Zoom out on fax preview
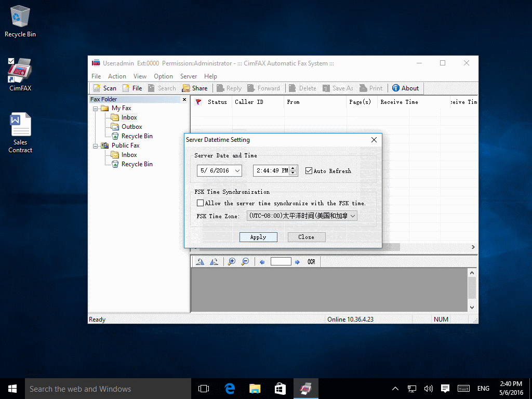This screenshot has width=532, height=399. 245,262
